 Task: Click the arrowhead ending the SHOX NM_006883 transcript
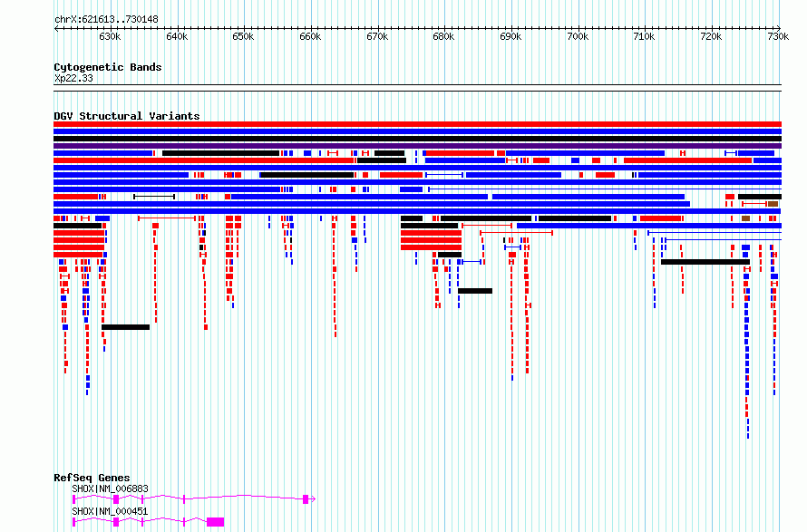tap(313, 499)
